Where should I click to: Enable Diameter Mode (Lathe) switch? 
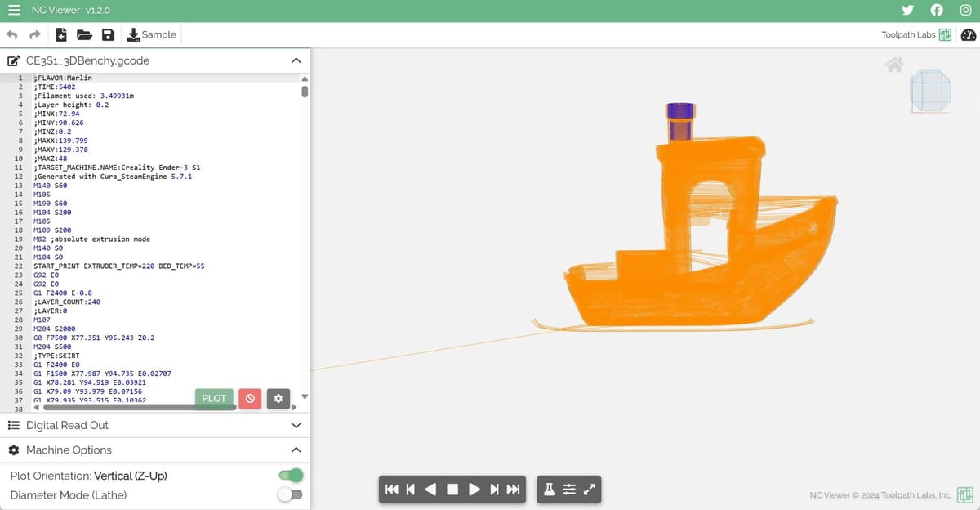(290, 494)
